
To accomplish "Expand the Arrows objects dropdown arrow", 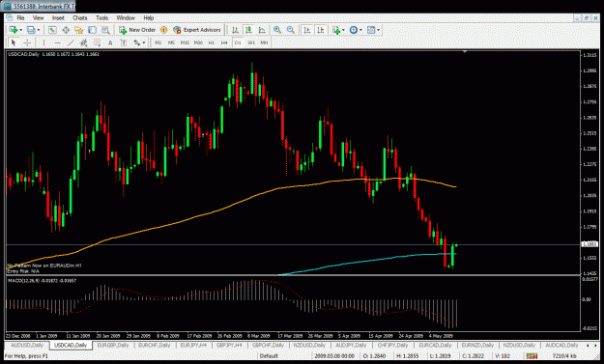I will pyautogui.click(x=144, y=42).
